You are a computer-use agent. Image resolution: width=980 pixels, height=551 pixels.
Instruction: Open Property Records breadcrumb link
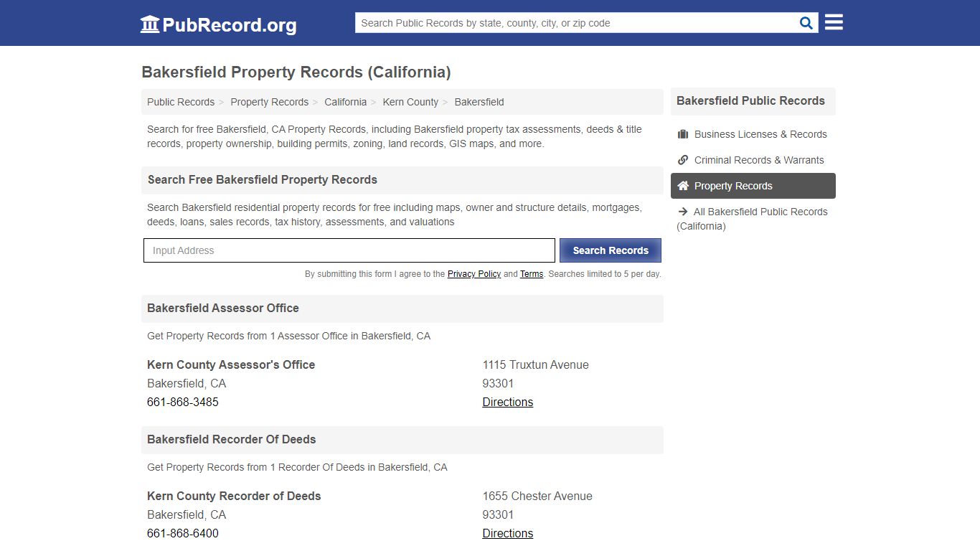270,102
